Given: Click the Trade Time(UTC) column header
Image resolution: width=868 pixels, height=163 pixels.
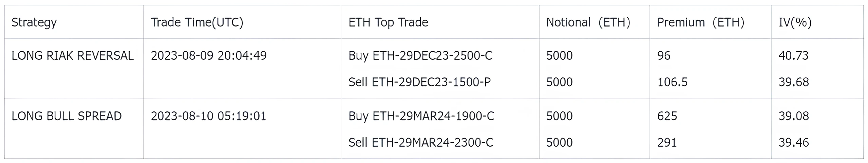Looking at the screenshot, I should click(x=197, y=22).
